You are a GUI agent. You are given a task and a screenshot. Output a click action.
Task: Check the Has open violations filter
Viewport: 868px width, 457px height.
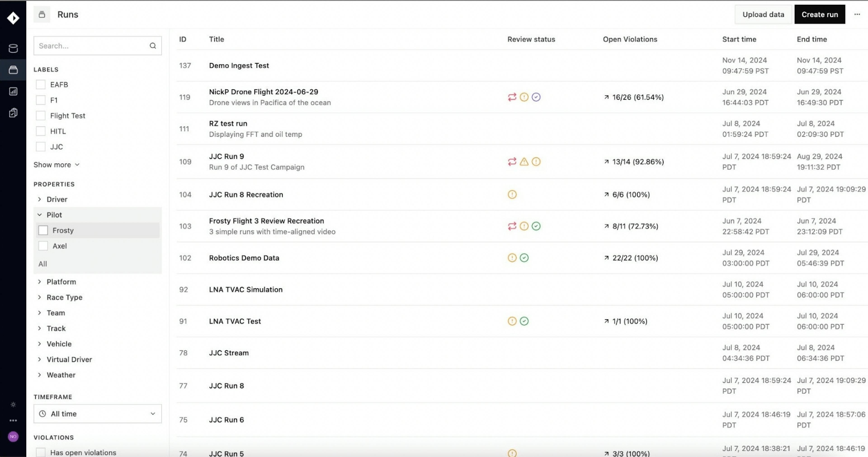[x=40, y=452]
